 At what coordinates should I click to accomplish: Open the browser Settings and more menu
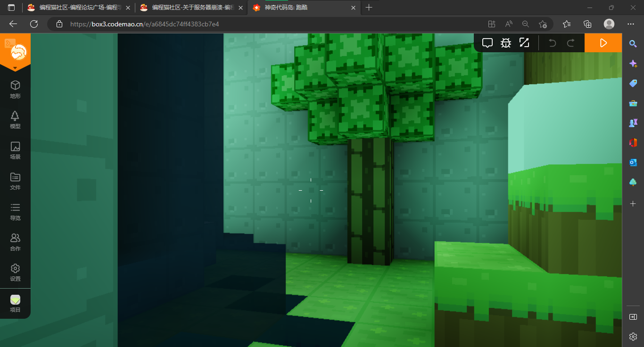click(631, 24)
